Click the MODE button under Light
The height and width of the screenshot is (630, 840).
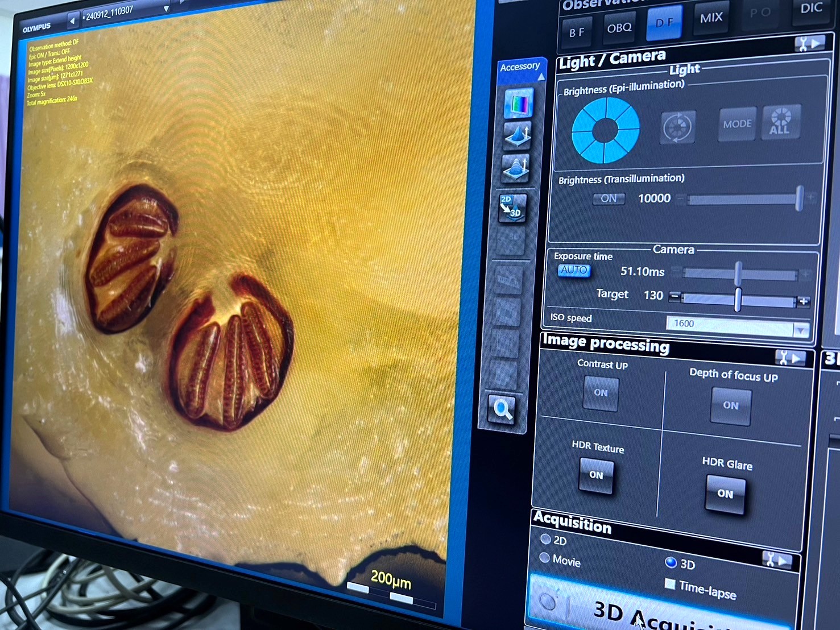pyautogui.click(x=737, y=124)
